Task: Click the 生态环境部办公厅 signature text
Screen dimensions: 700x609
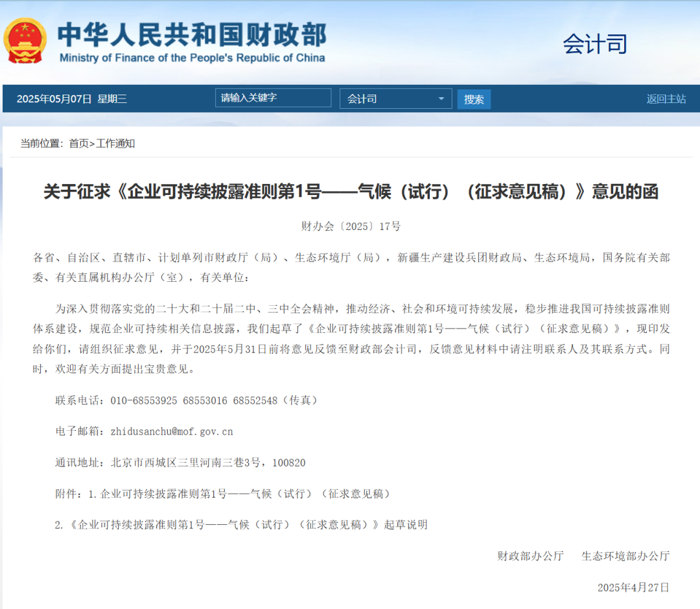Action: [x=625, y=556]
